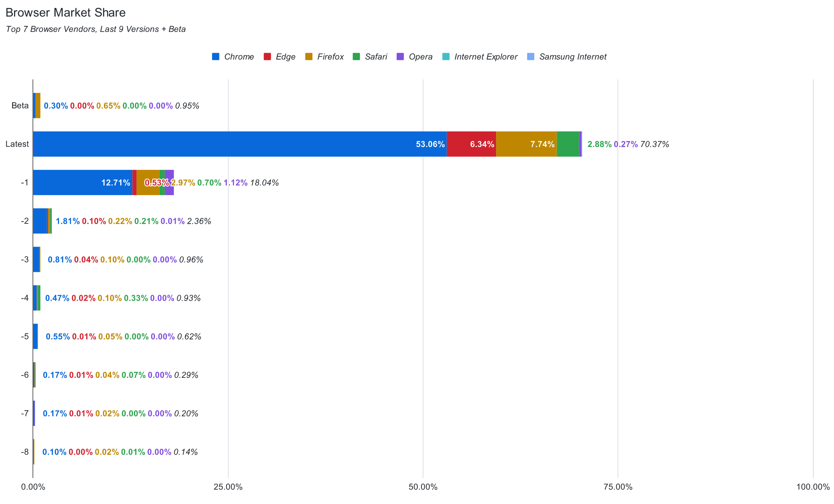
Task: Click the teal Internet Explorer legend swatch
Action: click(446, 57)
